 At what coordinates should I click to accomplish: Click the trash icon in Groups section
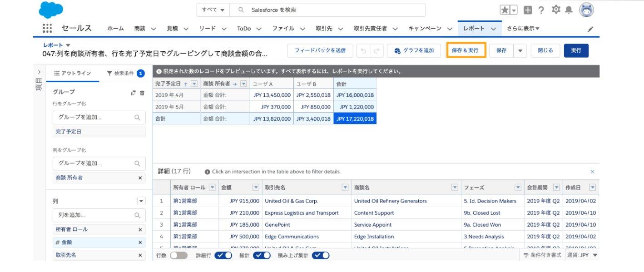click(x=142, y=93)
